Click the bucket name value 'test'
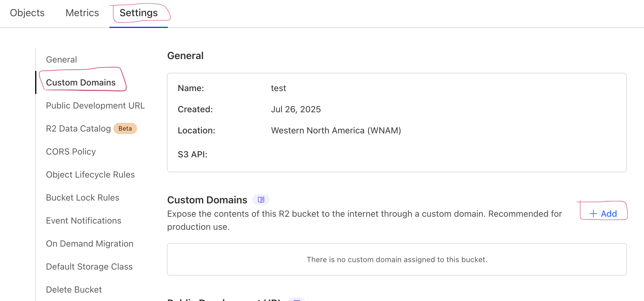 tap(278, 88)
